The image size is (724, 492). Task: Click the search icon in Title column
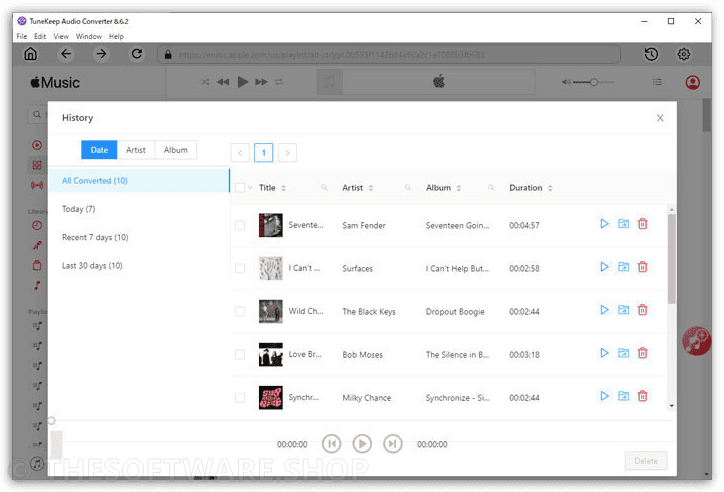coord(324,188)
